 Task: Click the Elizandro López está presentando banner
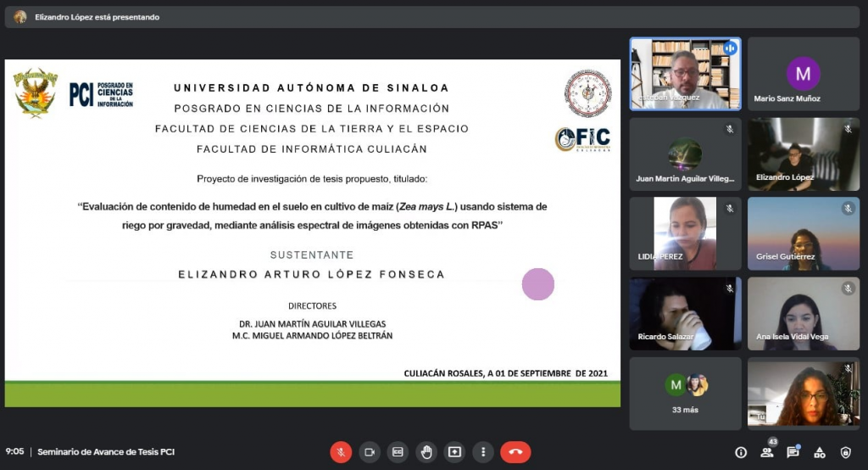coord(431,17)
